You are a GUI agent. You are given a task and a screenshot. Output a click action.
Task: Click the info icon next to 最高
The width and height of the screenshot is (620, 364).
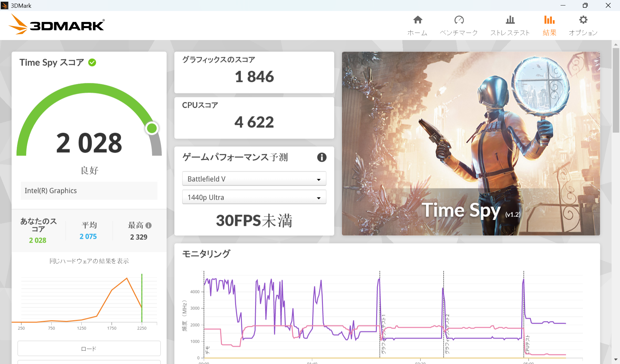[x=149, y=225]
